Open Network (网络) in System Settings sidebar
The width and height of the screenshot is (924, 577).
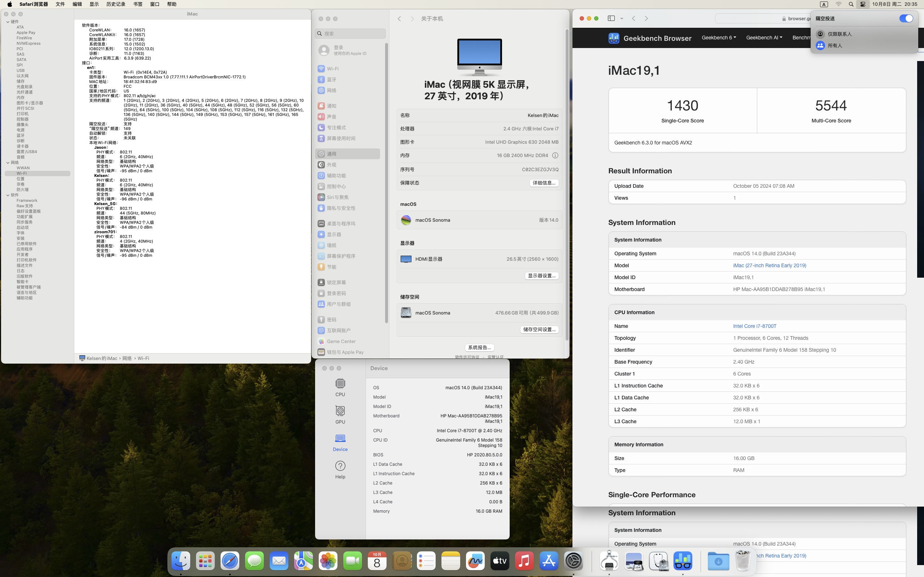coord(348,90)
